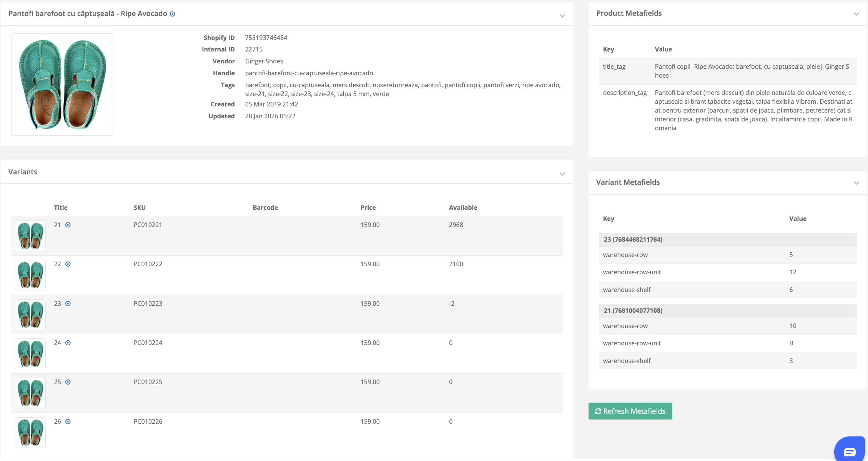Click thumbnail of variant 26 shoes
The image size is (868, 461).
point(30,433)
